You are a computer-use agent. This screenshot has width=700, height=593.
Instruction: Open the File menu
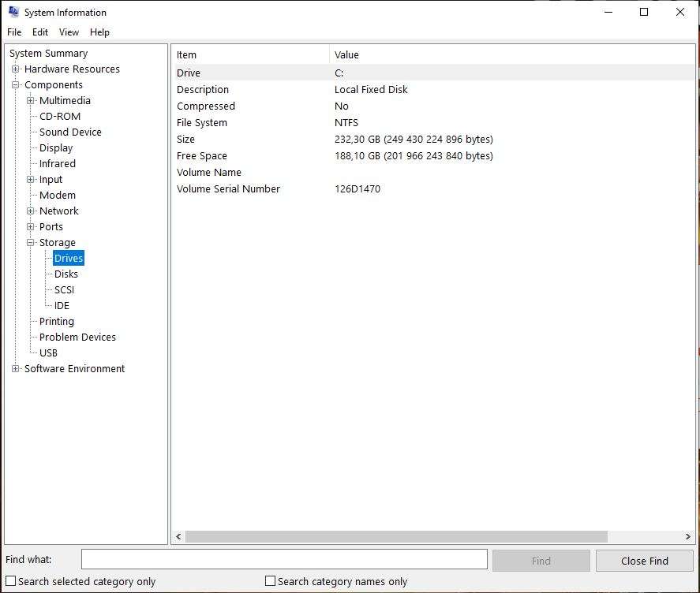(13, 32)
